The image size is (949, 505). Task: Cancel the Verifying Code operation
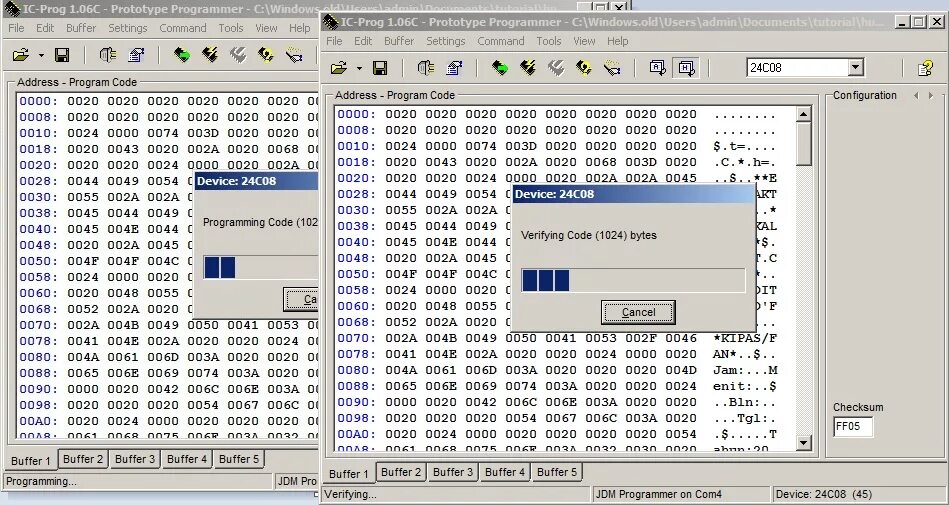(x=638, y=312)
